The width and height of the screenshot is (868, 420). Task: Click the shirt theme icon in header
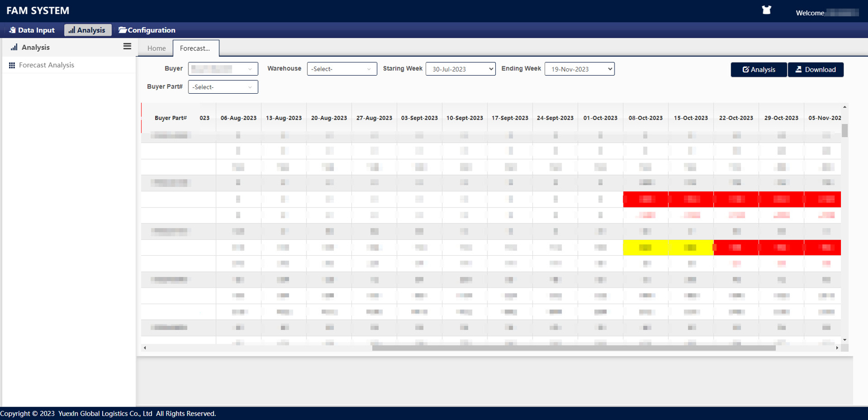[x=766, y=10]
